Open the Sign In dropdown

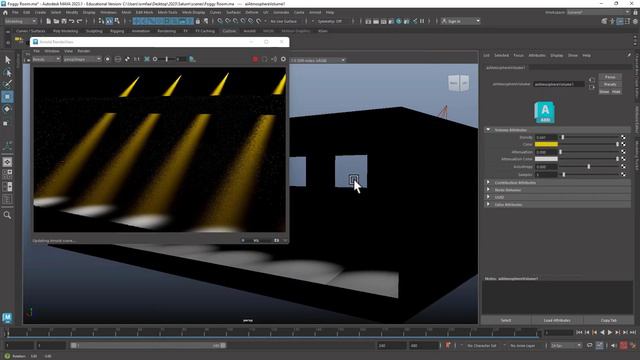[x=460, y=21]
